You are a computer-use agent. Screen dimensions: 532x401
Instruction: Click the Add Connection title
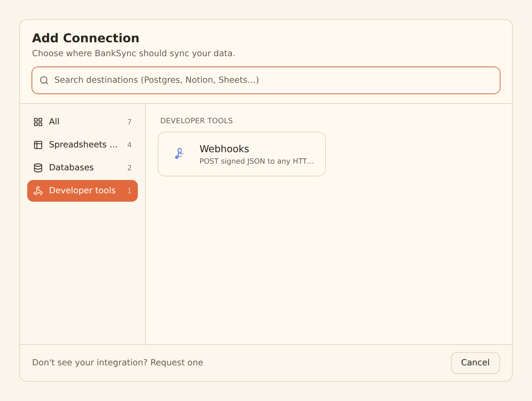click(x=86, y=38)
